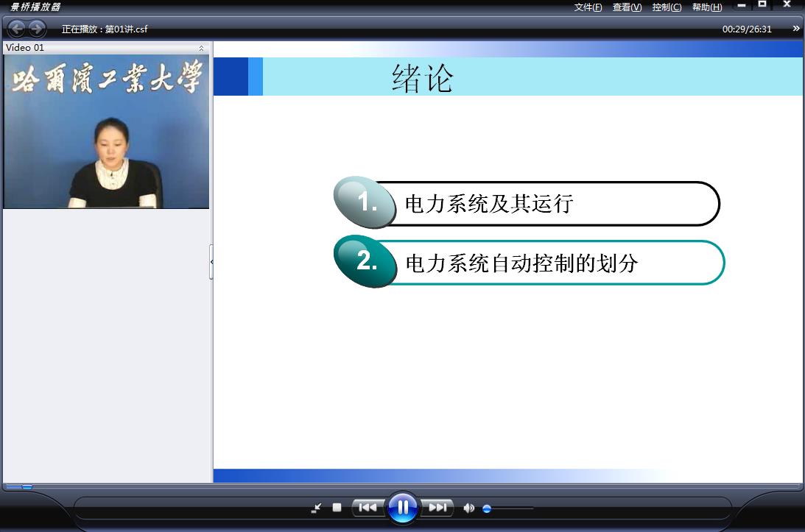Click the slide title 绪论

[x=422, y=79]
